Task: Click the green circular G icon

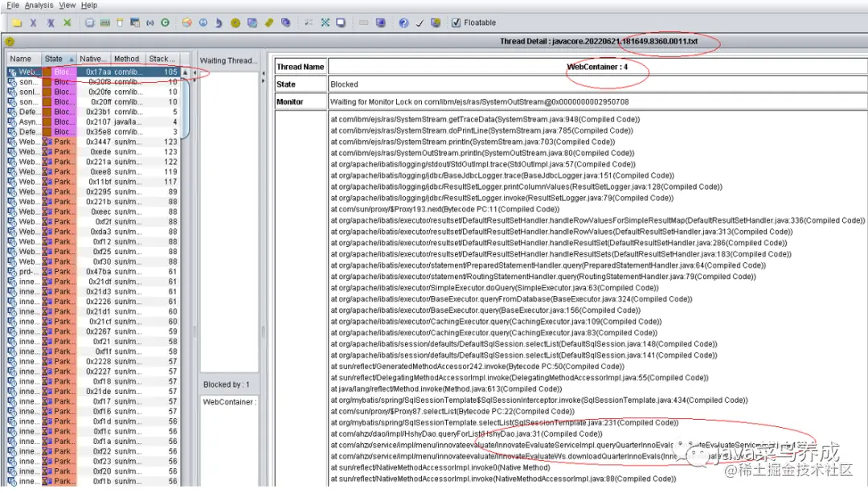Action: pyautogui.click(x=165, y=23)
